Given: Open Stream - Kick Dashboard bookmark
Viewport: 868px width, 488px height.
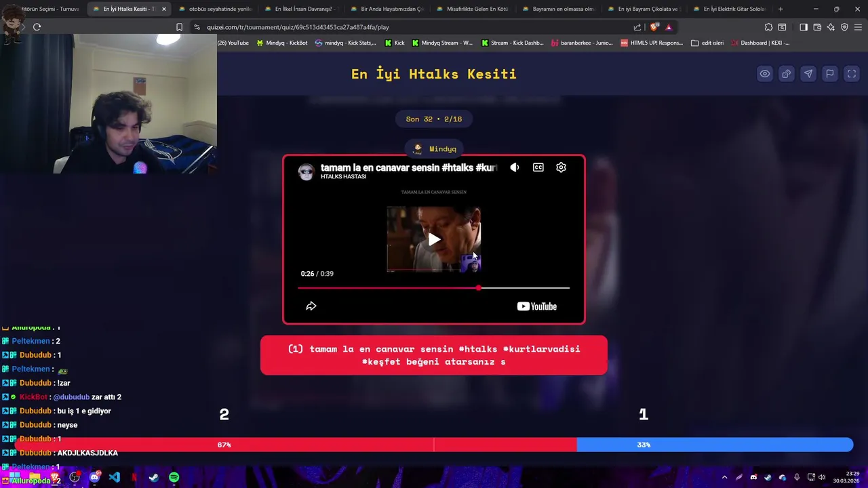Looking at the screenshot, I should (512, 43).
